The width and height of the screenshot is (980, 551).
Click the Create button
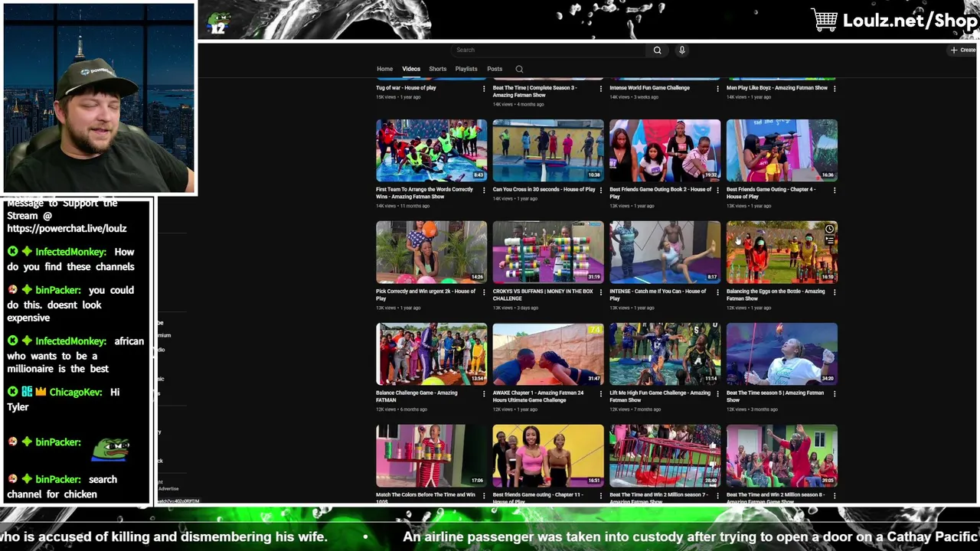tap(963, 50)
